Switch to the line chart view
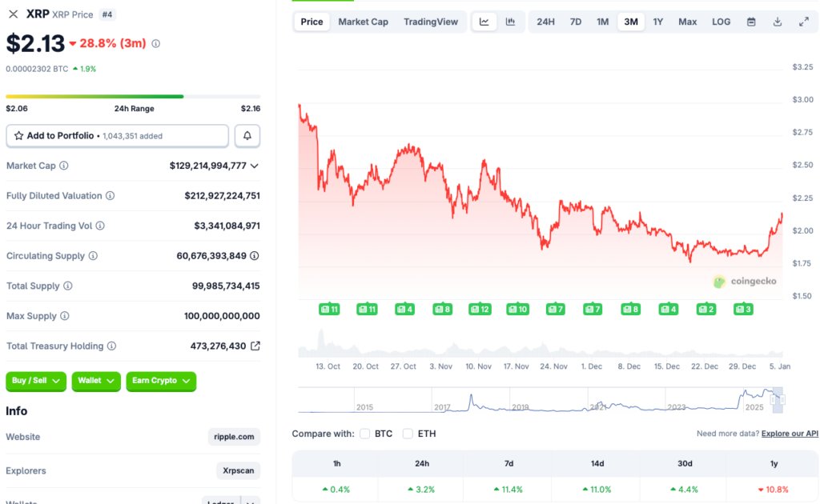Viewport: 820px width, 504px height. [x=484, y=22]
